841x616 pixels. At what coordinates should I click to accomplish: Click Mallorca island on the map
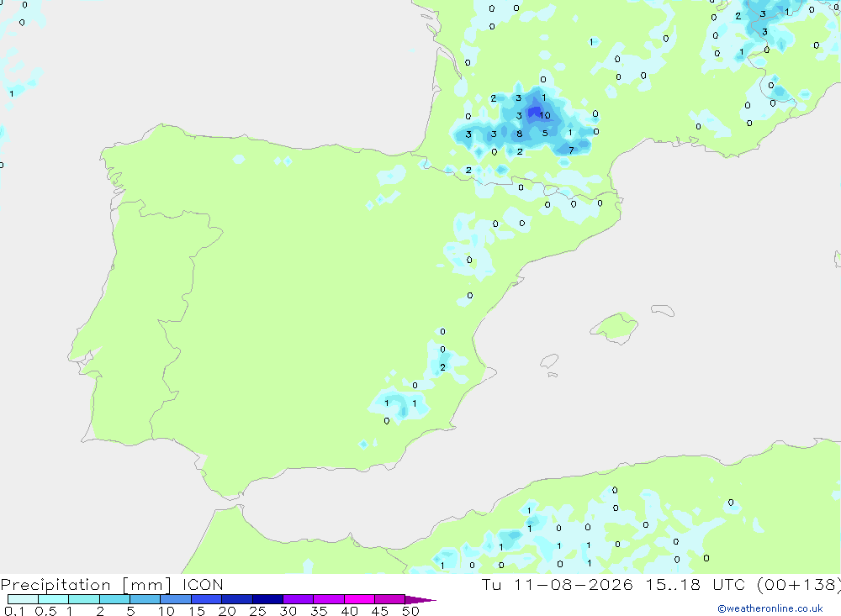(x=615, y=327)
